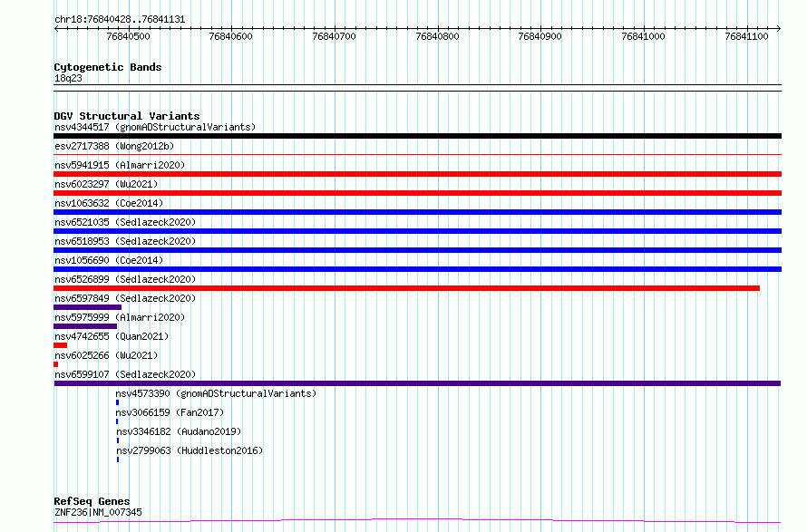Select the blue nsv6521035 bar

(x=417, y=231)
